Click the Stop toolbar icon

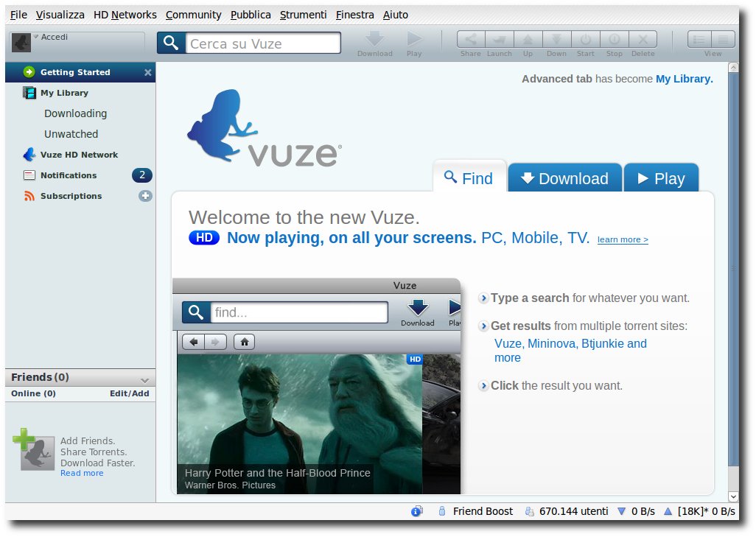click(615, 40)
